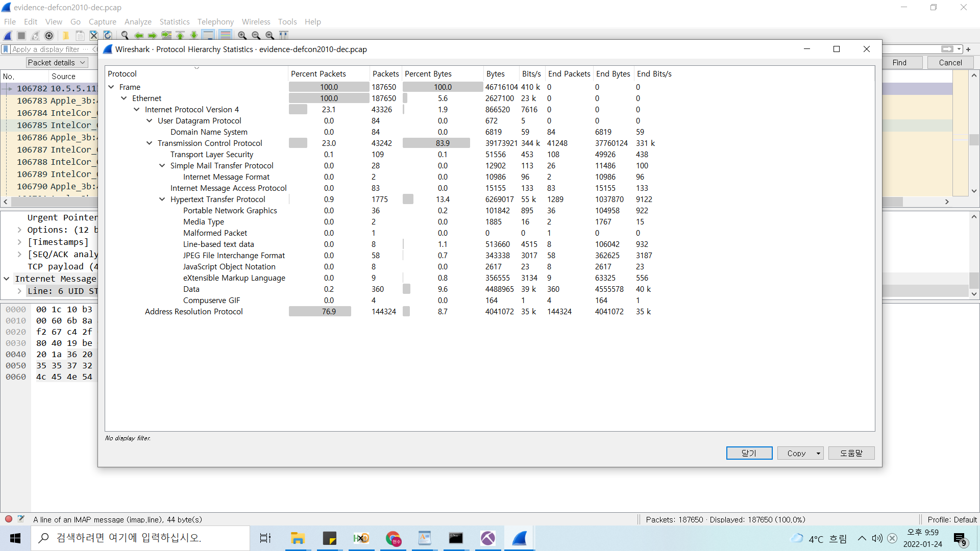Open File Explorer from the taskbar
The height and width of the screenshot is (551, 980).
click(x=297, y=538)
